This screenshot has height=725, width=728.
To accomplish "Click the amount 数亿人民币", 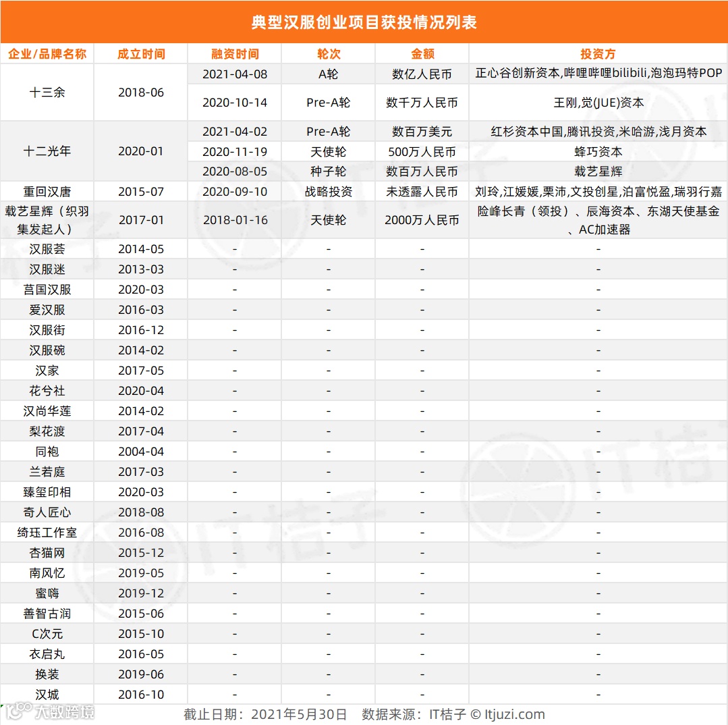I will [x=422, y=74].
